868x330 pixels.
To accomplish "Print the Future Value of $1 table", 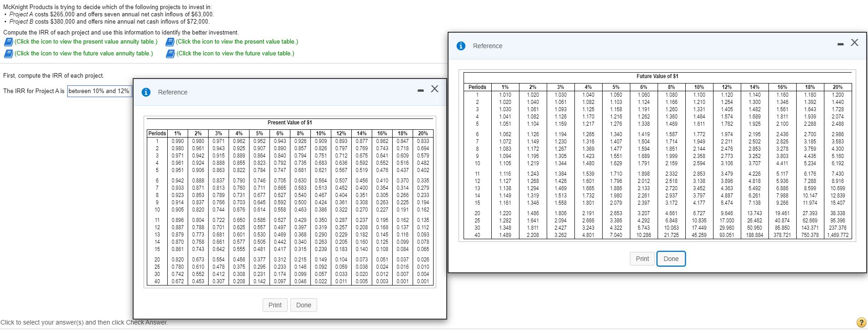I will 643,259.
